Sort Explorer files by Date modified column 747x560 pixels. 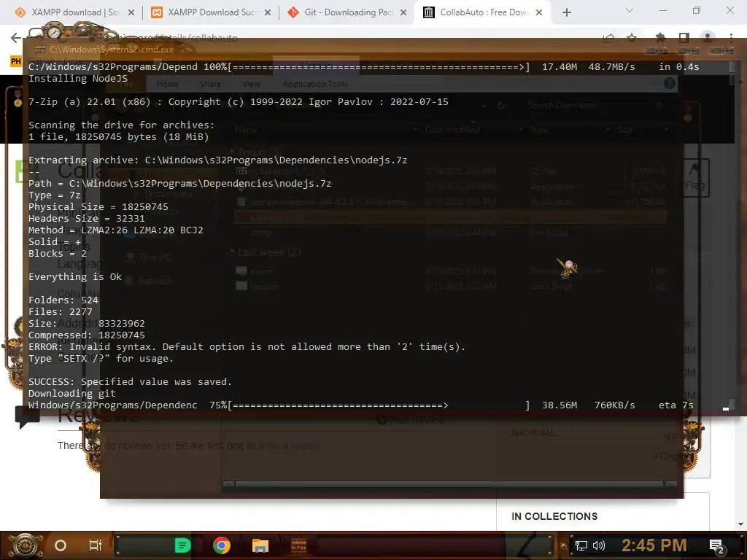pos(452,130)
